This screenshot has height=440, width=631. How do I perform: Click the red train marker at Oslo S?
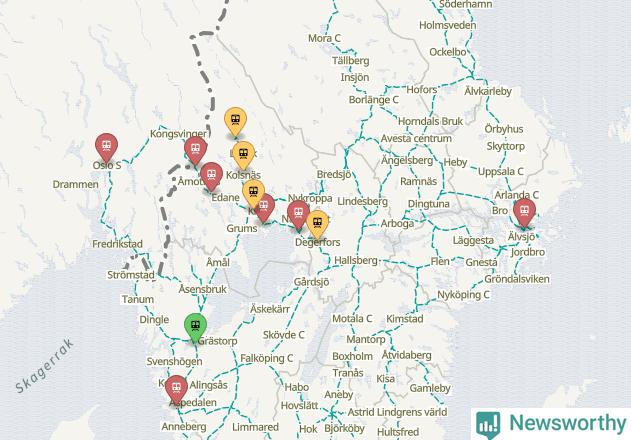[x=106, y=147]
